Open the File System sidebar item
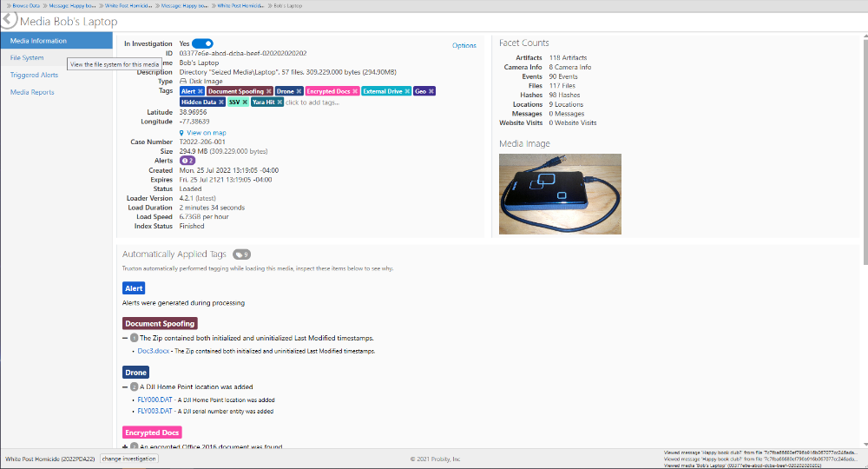 (27, 57)
